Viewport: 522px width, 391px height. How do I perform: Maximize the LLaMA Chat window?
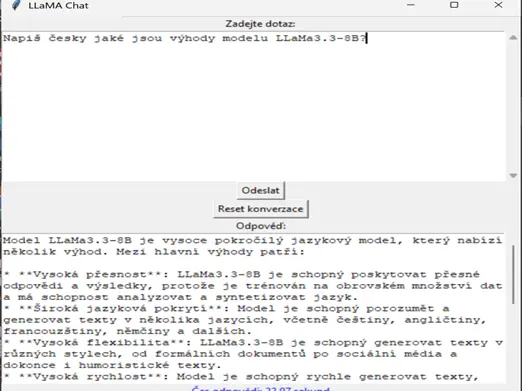point(454,5)
